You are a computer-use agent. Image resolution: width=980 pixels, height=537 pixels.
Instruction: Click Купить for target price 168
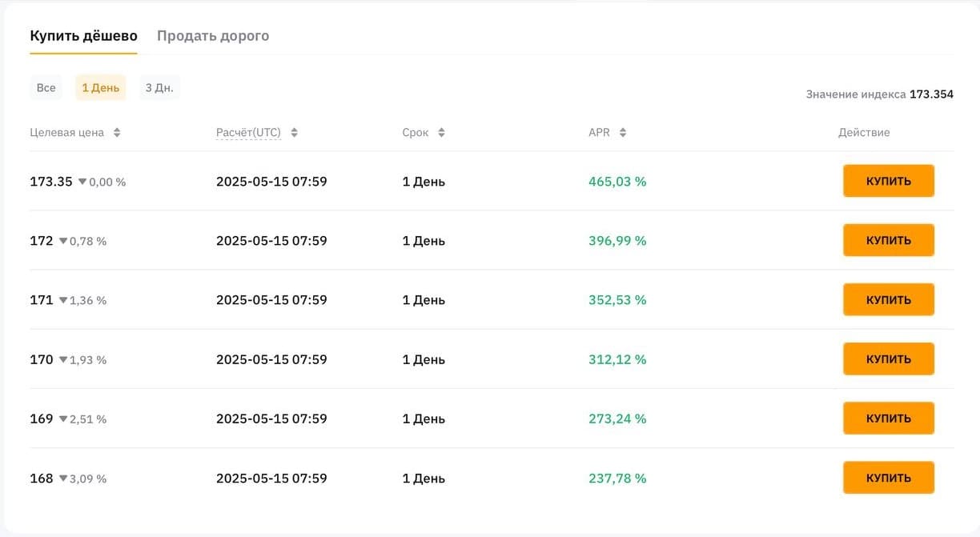[x=889, y=478]
